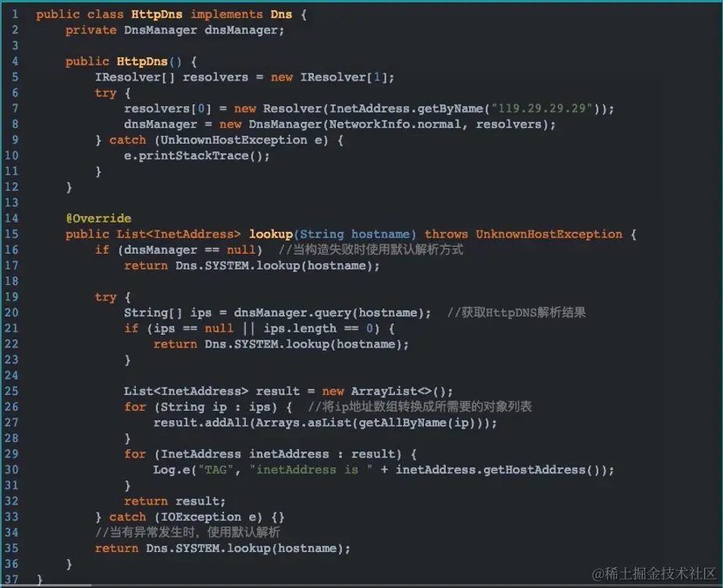
Task: Click the string "TAG" on line 30
Action: [215, 470]
